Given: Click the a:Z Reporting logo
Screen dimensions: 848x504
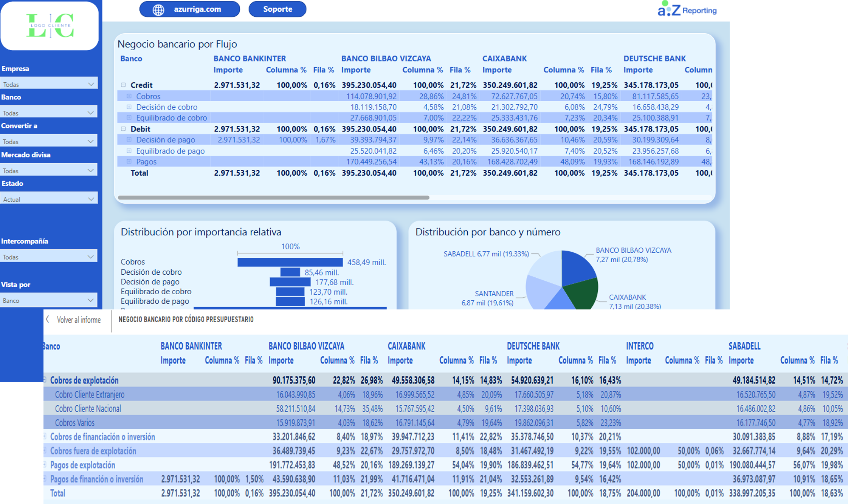Looking at the screenshot, I should click(x=687, y=9).
